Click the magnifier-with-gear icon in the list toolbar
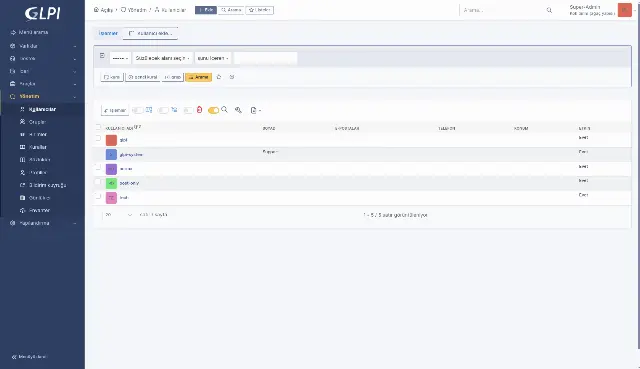640x369 pixels. pyautogui.click(x=238, y=110)
